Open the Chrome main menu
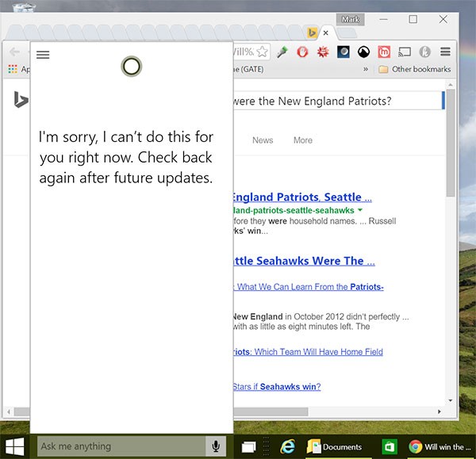The image size is (476, 459). (x=445, y=52)
